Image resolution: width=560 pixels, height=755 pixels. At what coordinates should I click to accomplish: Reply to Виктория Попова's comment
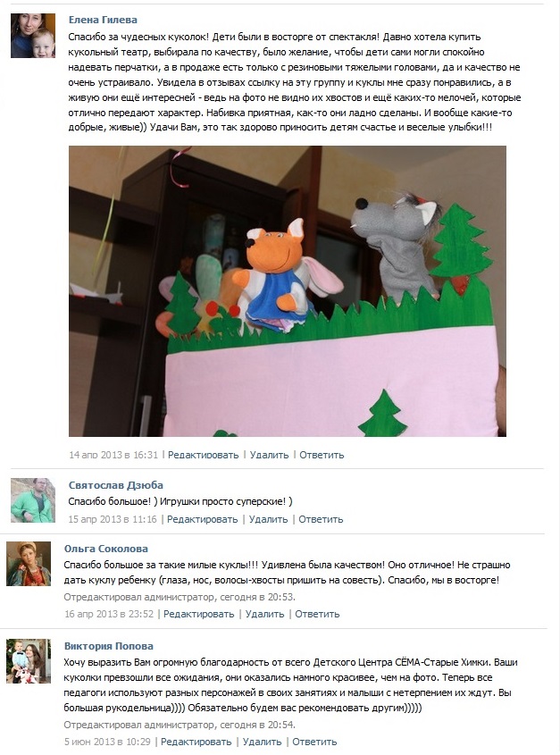314,742
